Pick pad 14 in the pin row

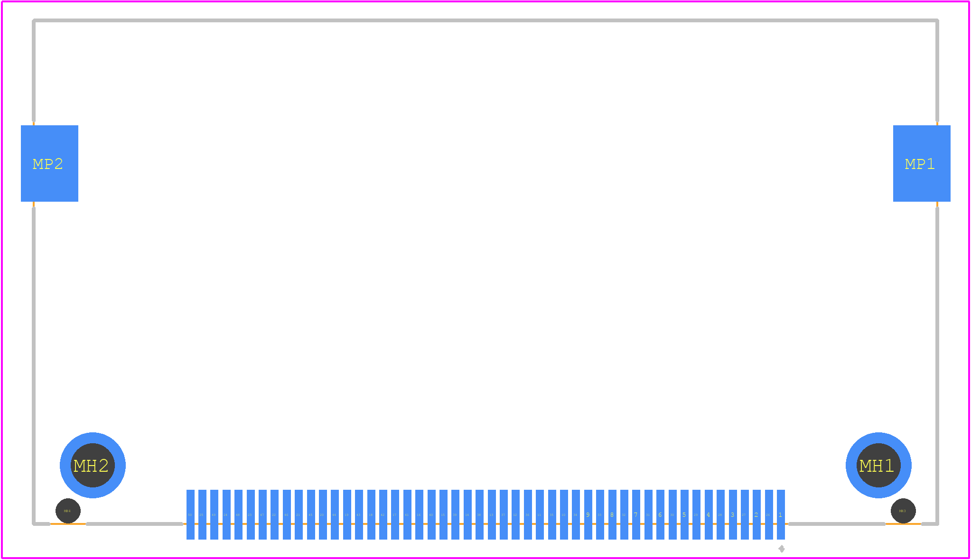tap(467, 514)
